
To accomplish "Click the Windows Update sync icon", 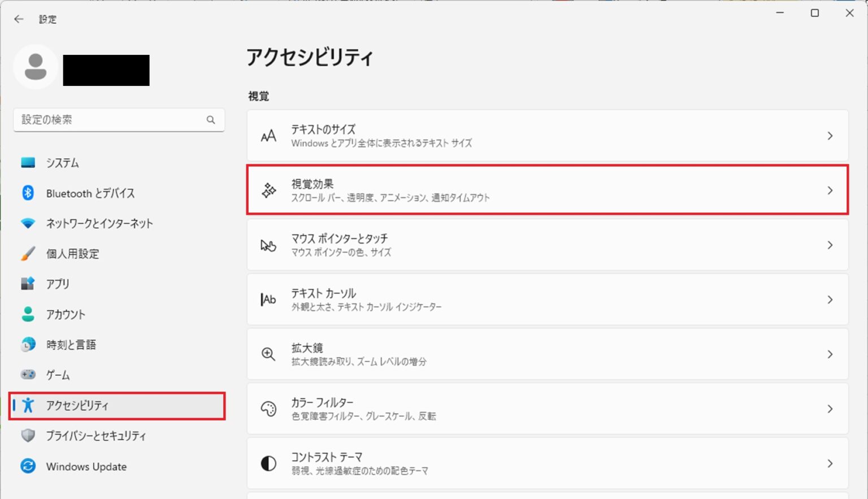I will tap(28, 466).
